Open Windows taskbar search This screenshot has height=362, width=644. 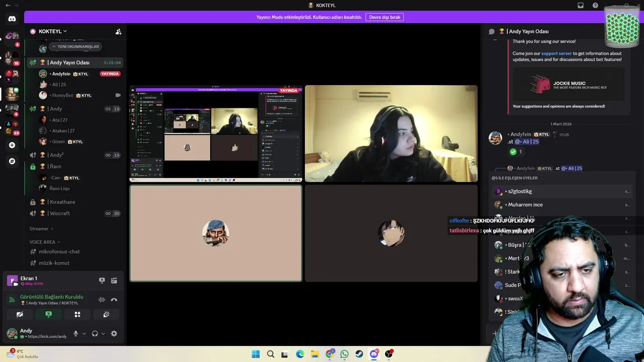point(271,354)
